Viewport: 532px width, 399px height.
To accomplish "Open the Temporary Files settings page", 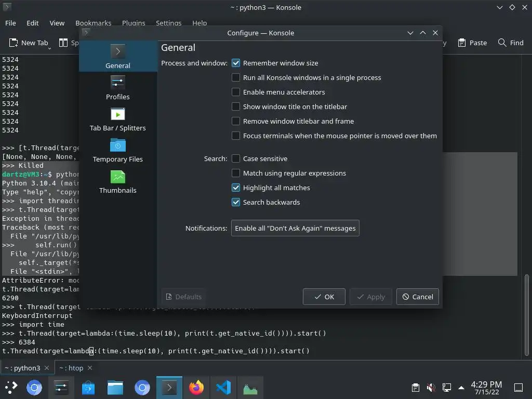I will point(118,150).
